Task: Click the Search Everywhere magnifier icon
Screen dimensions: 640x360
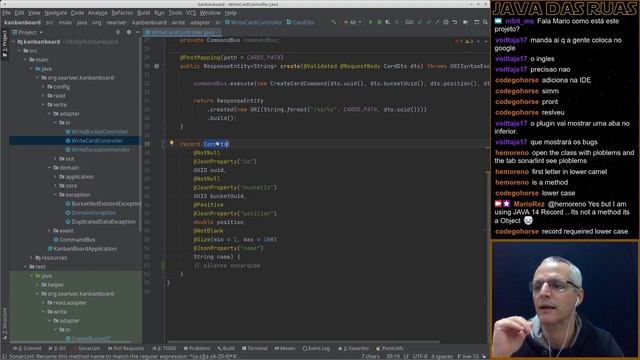Action: point(485,22)
